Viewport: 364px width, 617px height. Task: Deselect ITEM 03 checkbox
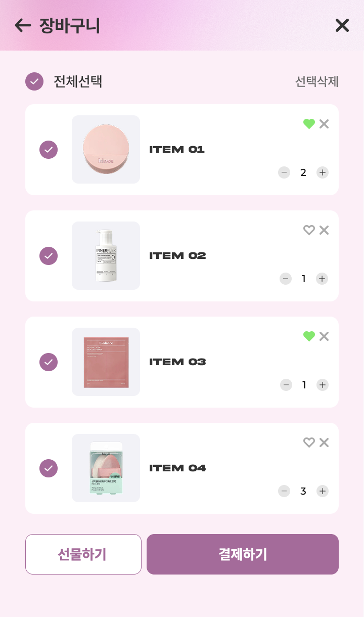49,362
